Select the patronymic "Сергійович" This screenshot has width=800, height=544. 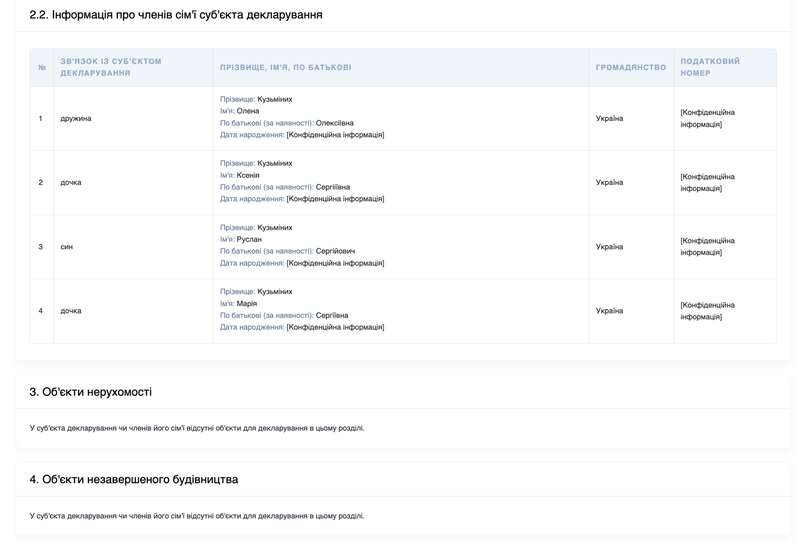335,251
